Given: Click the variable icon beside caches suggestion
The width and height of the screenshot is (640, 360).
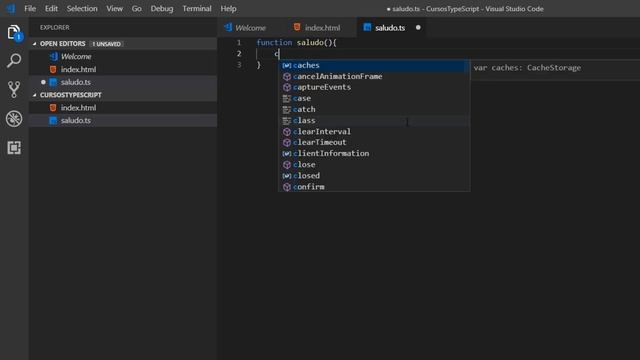Looking at the screenshot, I should coord(287,65).
